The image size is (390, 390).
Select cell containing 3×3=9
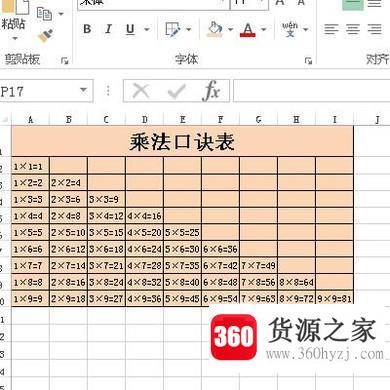click(106, 199)
